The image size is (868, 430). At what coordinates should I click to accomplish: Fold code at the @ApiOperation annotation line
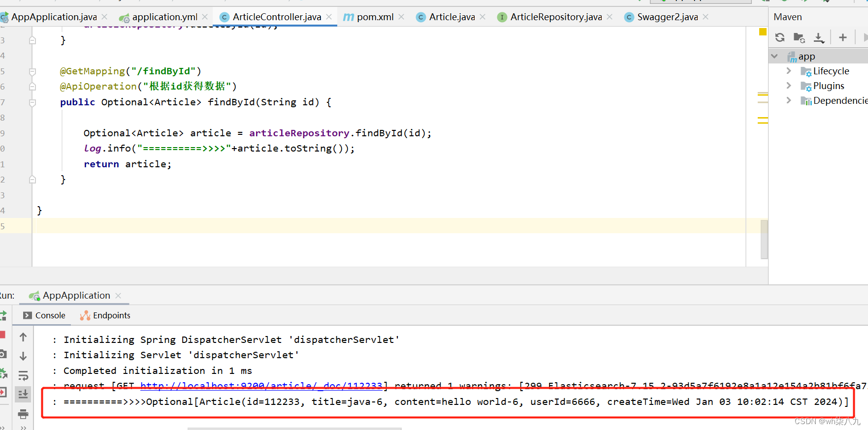(x=32, y=87)
